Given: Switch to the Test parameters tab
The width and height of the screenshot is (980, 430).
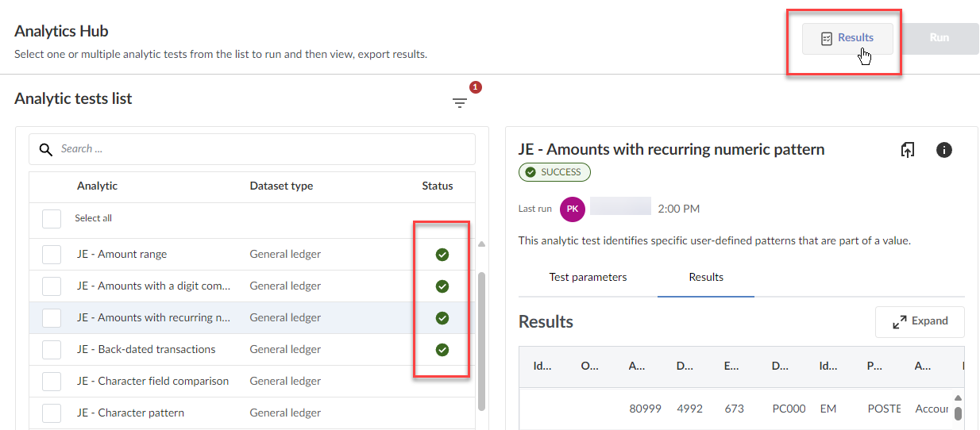Looking at the screenshot, I should pos(588,278).
